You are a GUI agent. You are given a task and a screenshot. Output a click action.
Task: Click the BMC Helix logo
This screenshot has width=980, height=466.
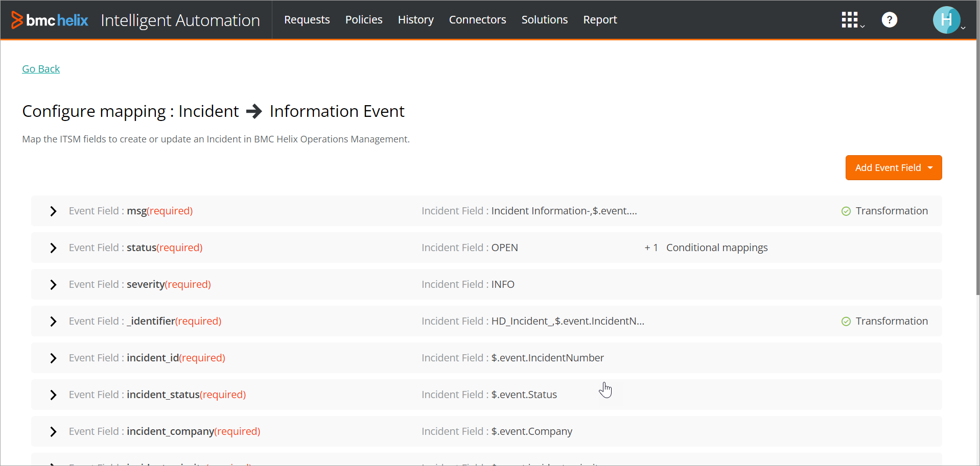coord(50,20)
